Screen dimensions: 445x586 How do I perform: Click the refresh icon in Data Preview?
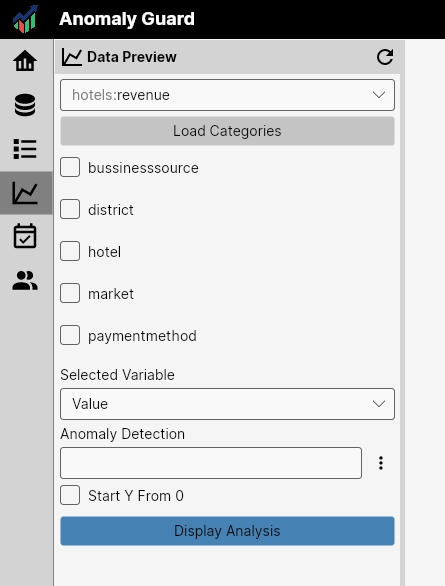coord(385,57)
